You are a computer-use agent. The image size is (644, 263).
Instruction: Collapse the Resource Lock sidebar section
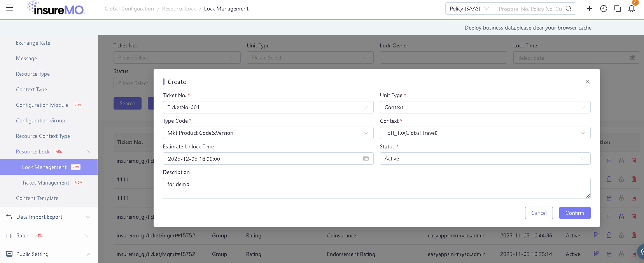click(x=87, y=152)
